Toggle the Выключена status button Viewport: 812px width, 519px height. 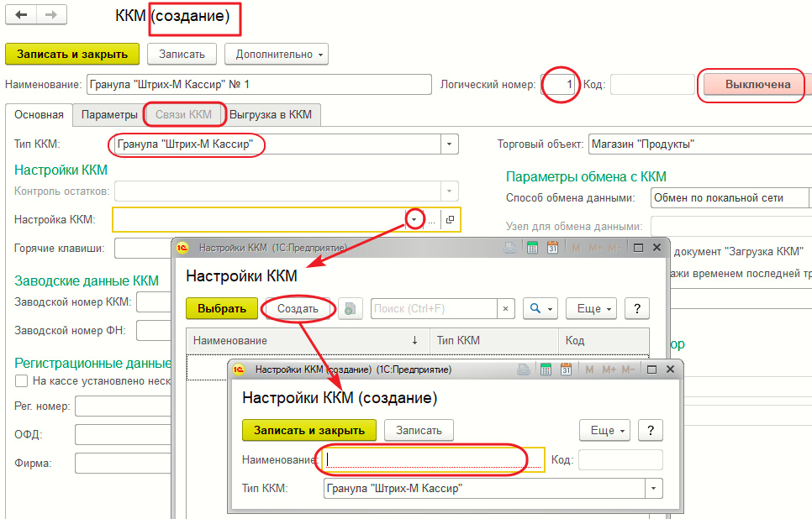(757, 84)
